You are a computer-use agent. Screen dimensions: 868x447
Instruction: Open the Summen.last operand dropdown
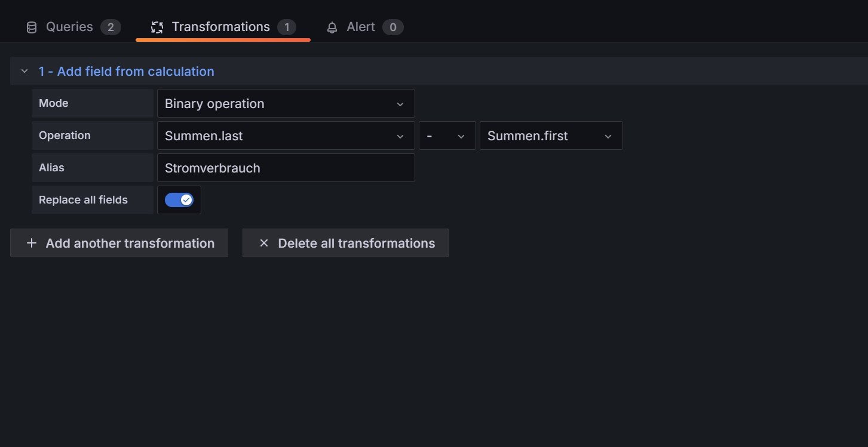286,136
